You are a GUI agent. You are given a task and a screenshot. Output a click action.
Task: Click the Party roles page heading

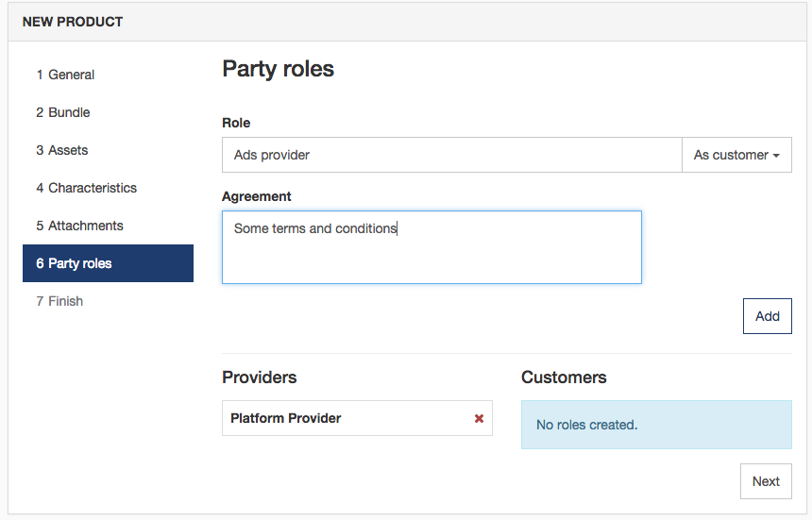279,69
